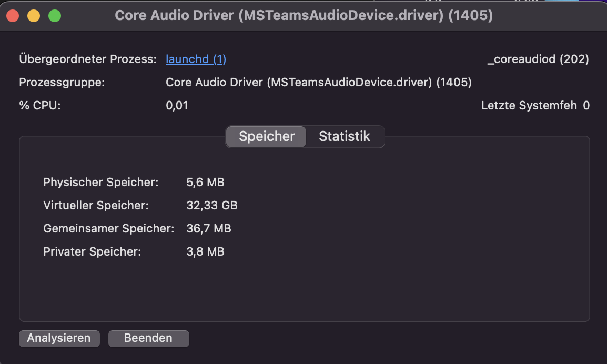This screenshot has height=364, width=607.
Task: Click the Virtueller Speicher value 32,33 GB
Action: 212,206
